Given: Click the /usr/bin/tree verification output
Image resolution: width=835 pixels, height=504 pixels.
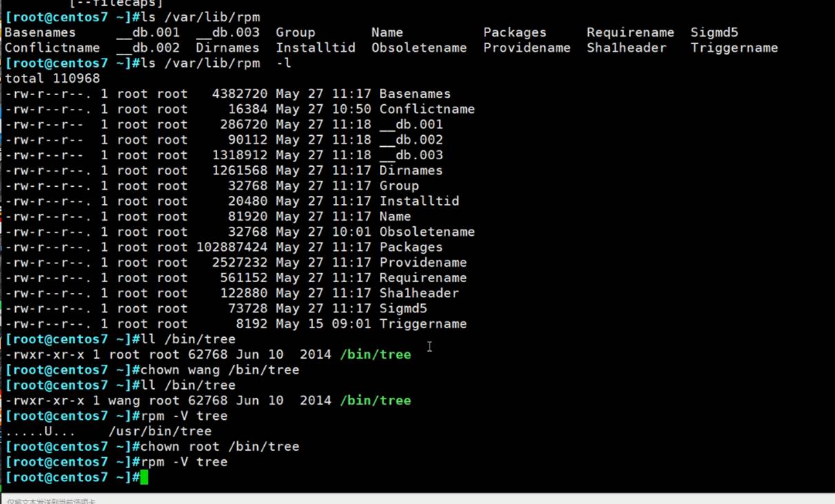Looking at the screenshot, I should click(x=160, y=431).
